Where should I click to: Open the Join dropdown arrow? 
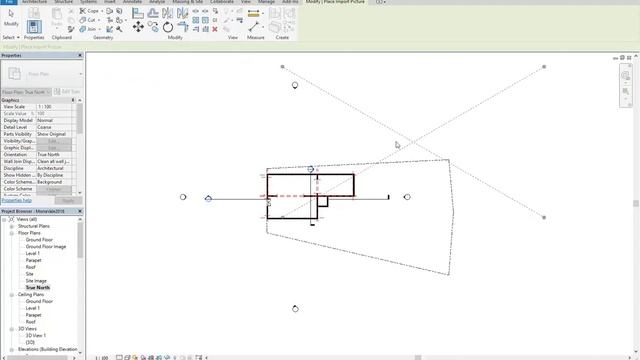(x=99, y=29)
